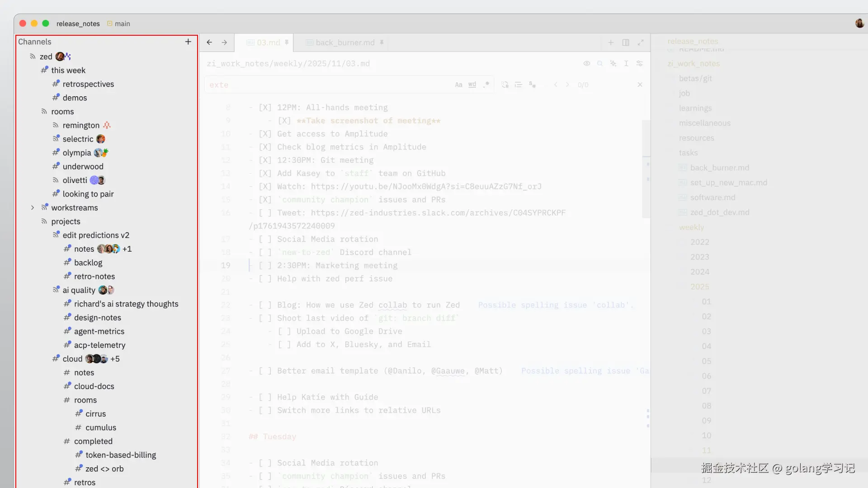
Task: Open markdown preview eye icon
Action: 586,64
